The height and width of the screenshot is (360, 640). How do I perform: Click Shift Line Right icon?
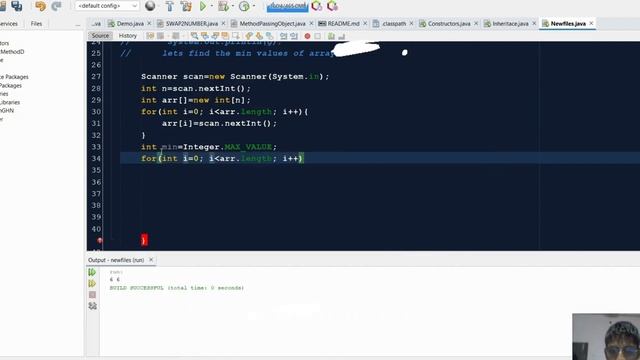(293, 36)
